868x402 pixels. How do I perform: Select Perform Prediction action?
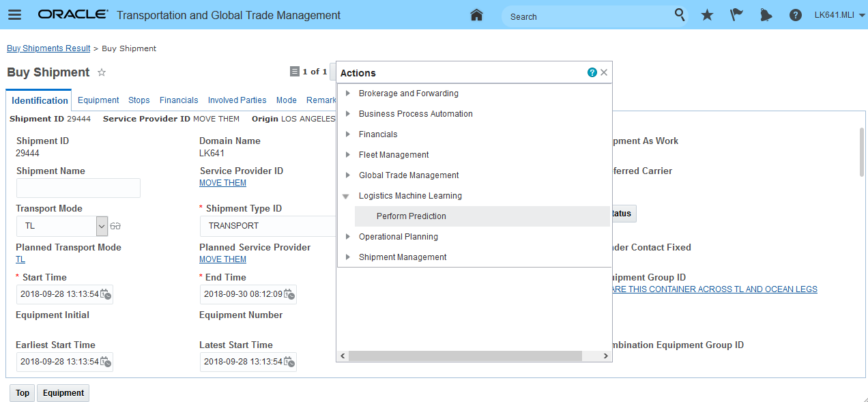tap(411, 216)
